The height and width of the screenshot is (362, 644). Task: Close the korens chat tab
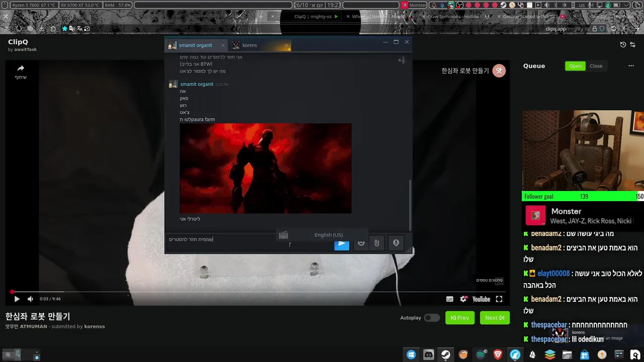(287, 45)
